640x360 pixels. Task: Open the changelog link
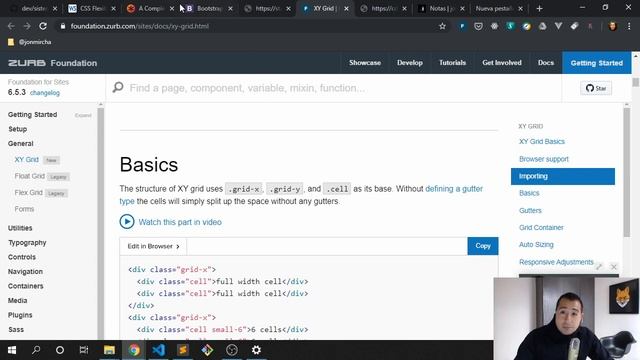45,93
